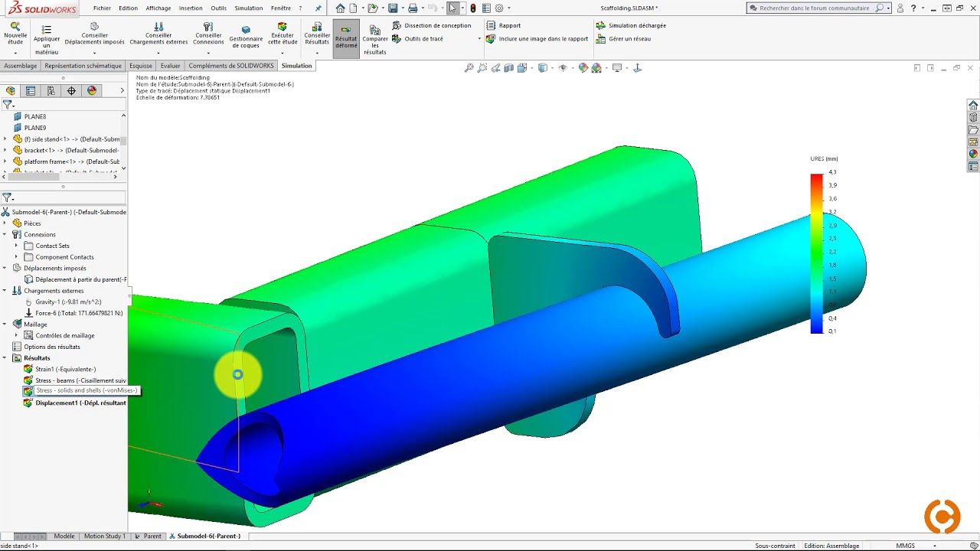Open dropdown under Exécuter cette étude

(283, 54)
